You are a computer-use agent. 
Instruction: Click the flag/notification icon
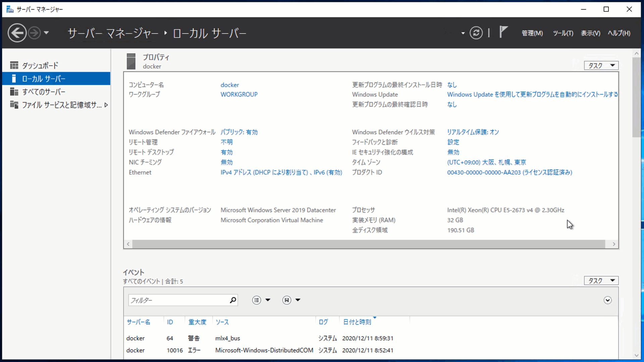(x=504, y=33)
